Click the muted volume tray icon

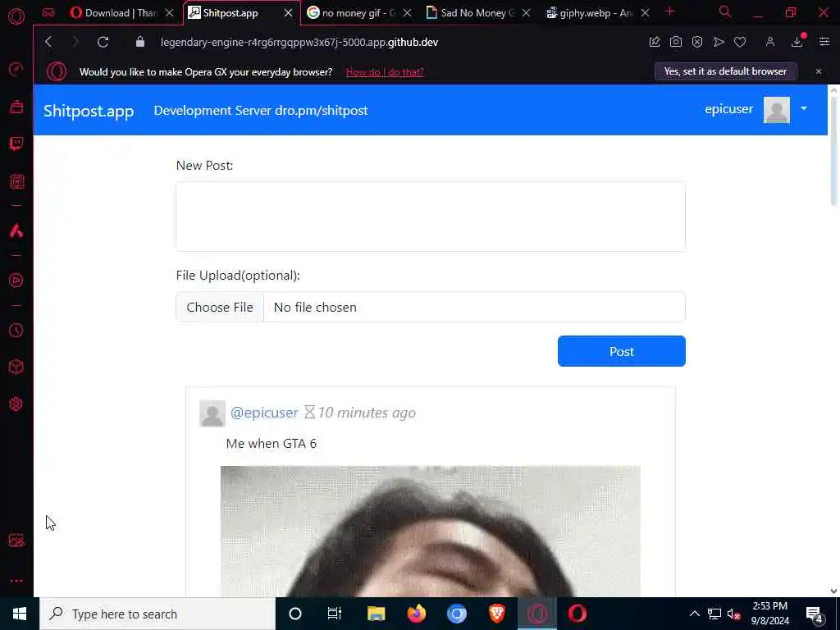coord(733,614)
